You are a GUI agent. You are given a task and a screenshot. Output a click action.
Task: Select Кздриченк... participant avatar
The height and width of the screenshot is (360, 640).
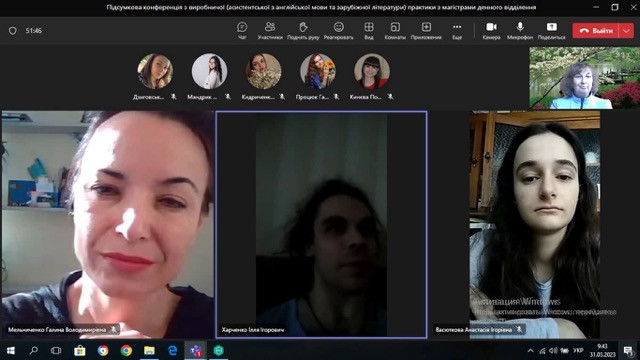tap(264, 71)
